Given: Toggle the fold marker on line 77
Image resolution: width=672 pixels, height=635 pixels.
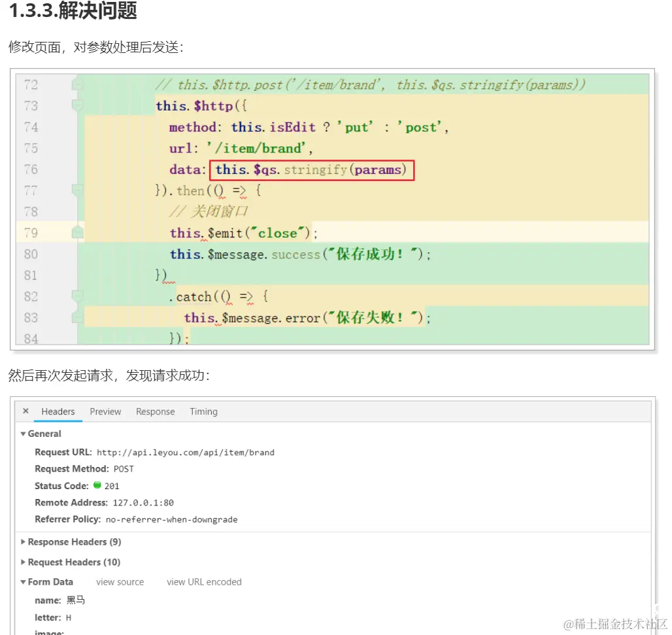Looking at the screenshot, I should click(78, 190).
